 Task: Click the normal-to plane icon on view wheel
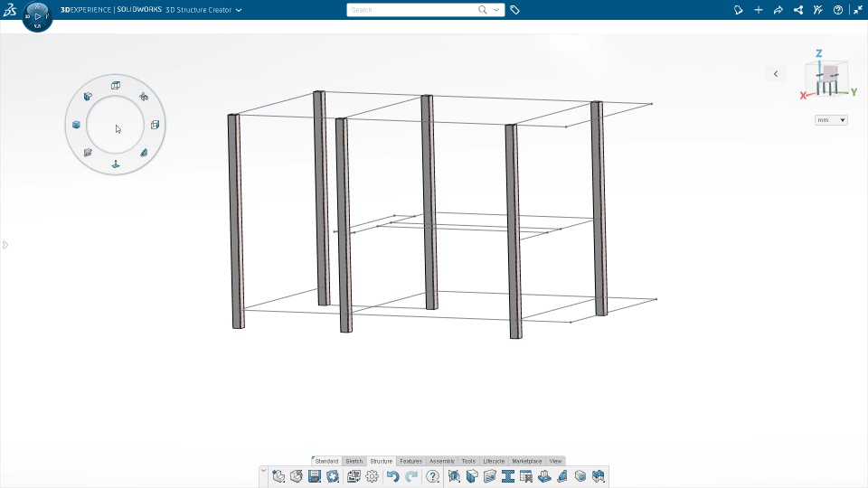pyautogui.click(x=116, y=164)
